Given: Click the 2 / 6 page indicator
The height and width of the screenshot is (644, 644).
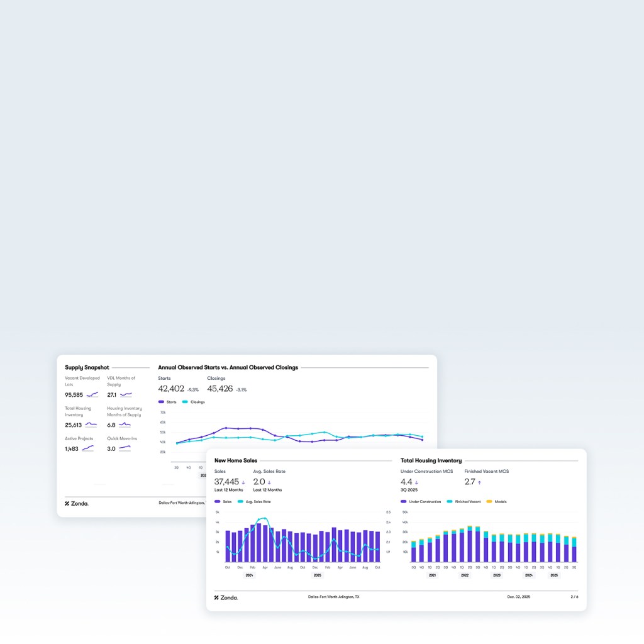Looking at the screenshot, I should [574, 596].
